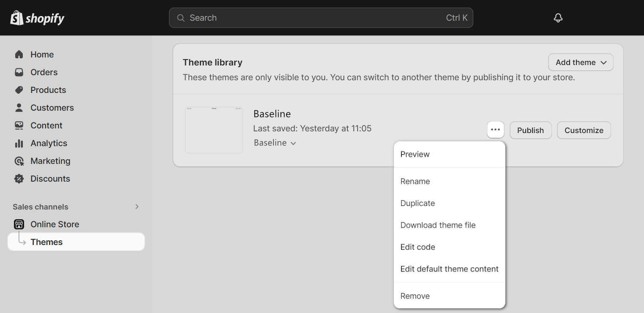
Task: Expand the Add theme dropdown
Action: click(581, 62)
